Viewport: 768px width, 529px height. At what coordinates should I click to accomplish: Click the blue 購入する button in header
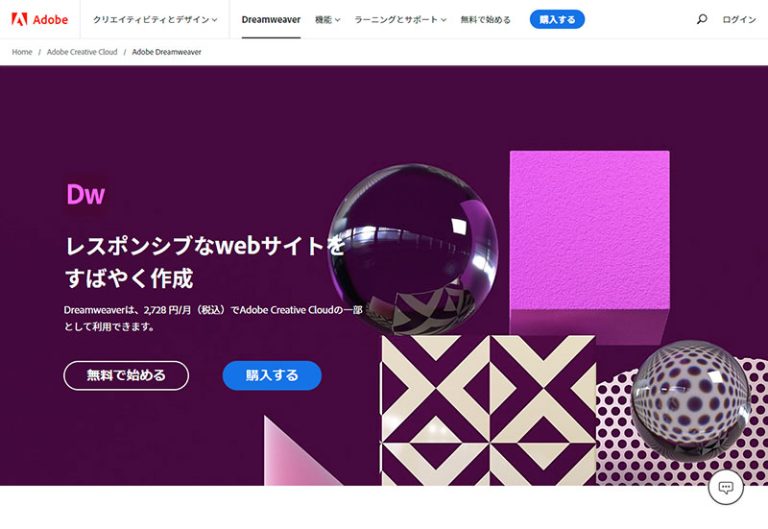coord(557,20)
